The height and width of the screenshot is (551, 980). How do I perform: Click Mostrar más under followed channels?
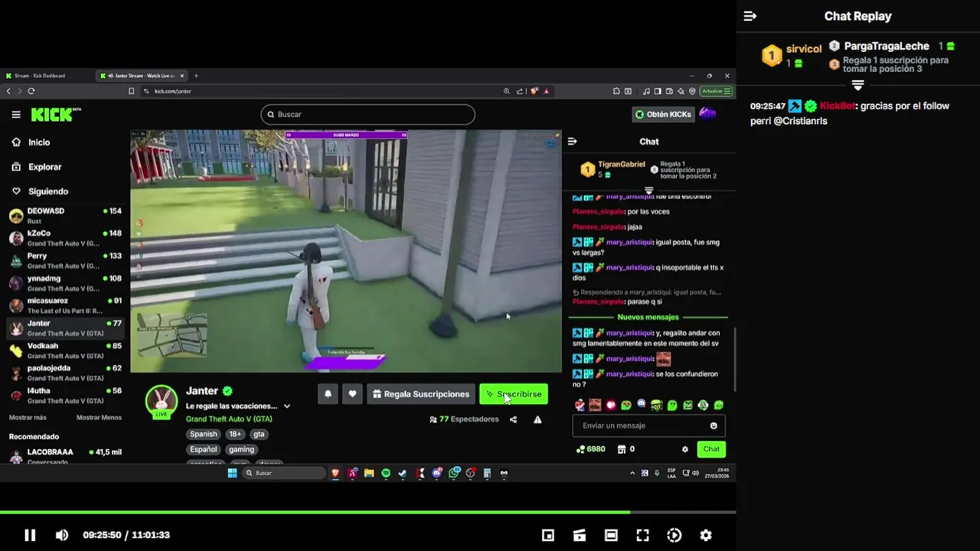tap(28, 418)
